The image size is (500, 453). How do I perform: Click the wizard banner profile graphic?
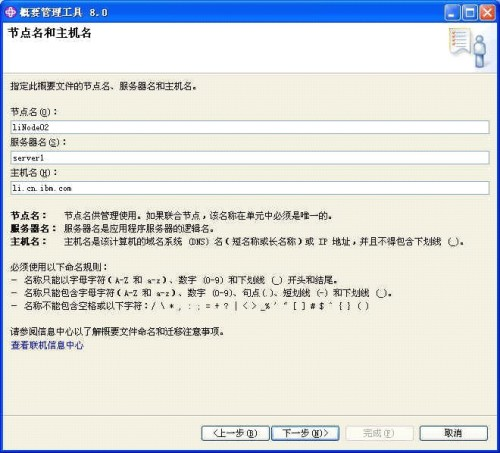468,48
